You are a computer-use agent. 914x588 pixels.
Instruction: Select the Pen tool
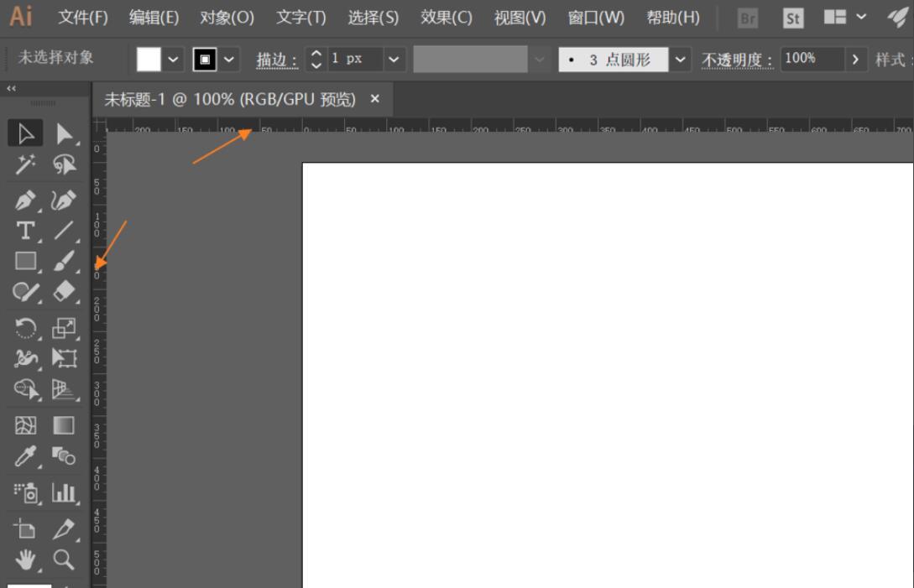[25, 200]
